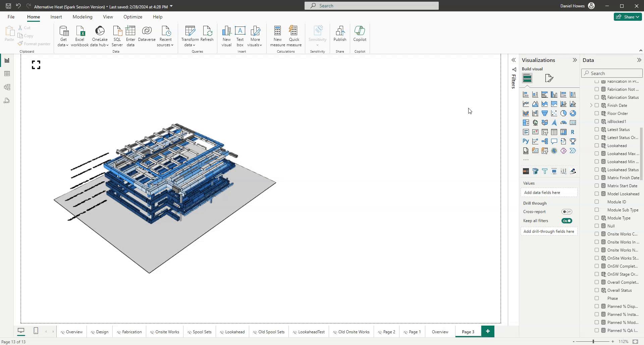Screen dimensions: 644x345
Task: Collapse the Data pane with chevrons
Action: [639, 60]
